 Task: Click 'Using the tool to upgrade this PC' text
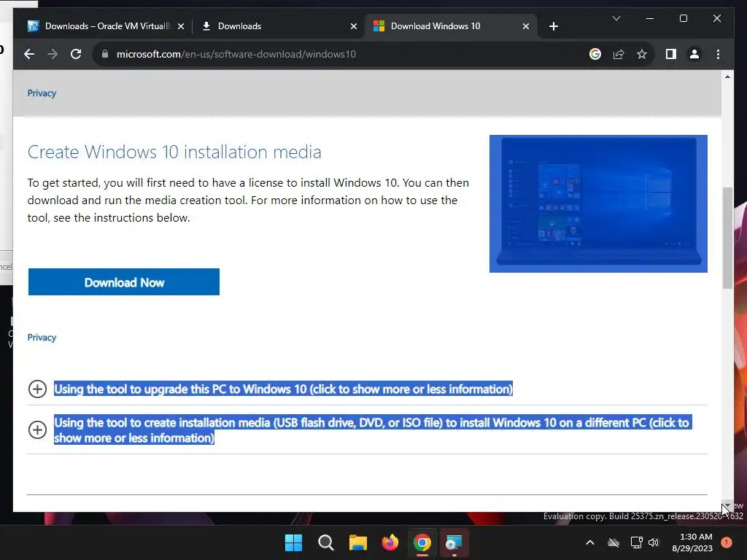pyautogui.click(x=284, y=389)
